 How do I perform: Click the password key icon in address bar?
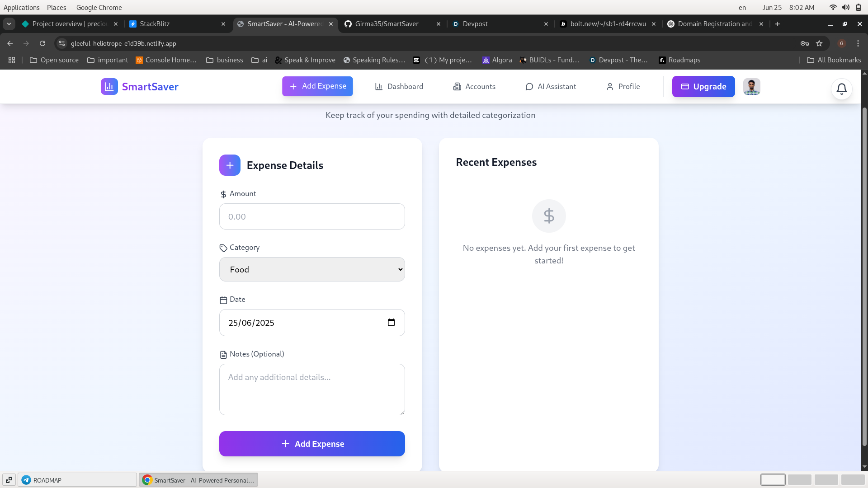[x=804, y=43]
